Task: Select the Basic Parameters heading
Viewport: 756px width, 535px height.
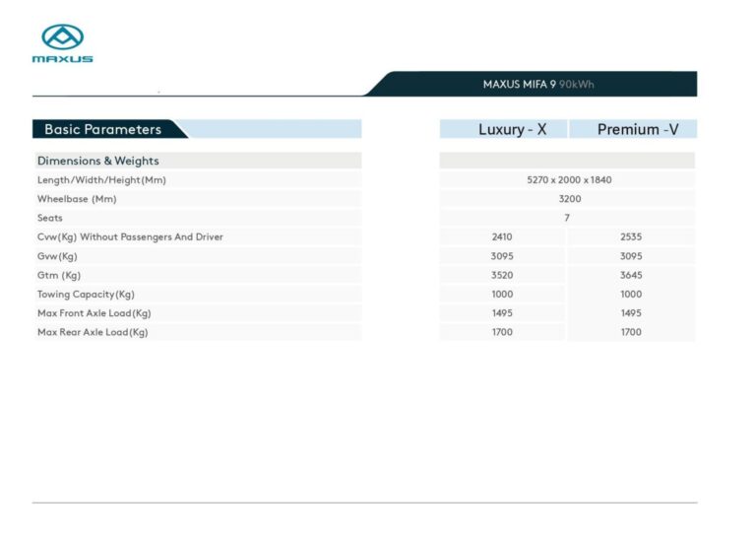Action: 102,129
